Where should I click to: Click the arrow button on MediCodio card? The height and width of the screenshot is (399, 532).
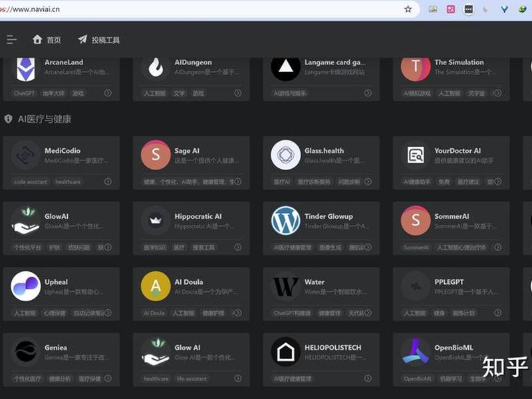point(108,182)
